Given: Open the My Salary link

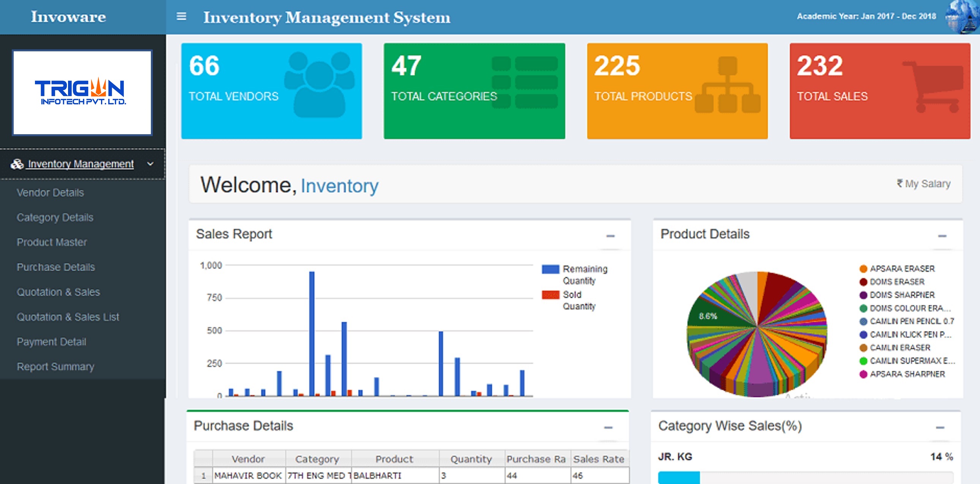Looking at the screenshot, I should [x=924, y=184].
